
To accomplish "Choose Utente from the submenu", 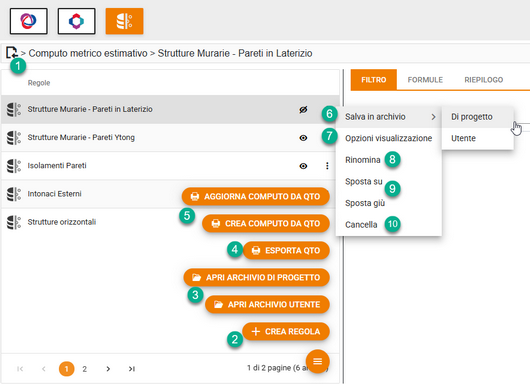I will coord(477,138).
